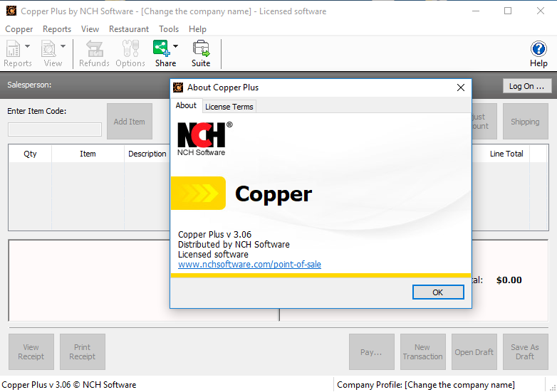Open the Options toolbar tool
The image size is (557, 392).
(130, 53)
